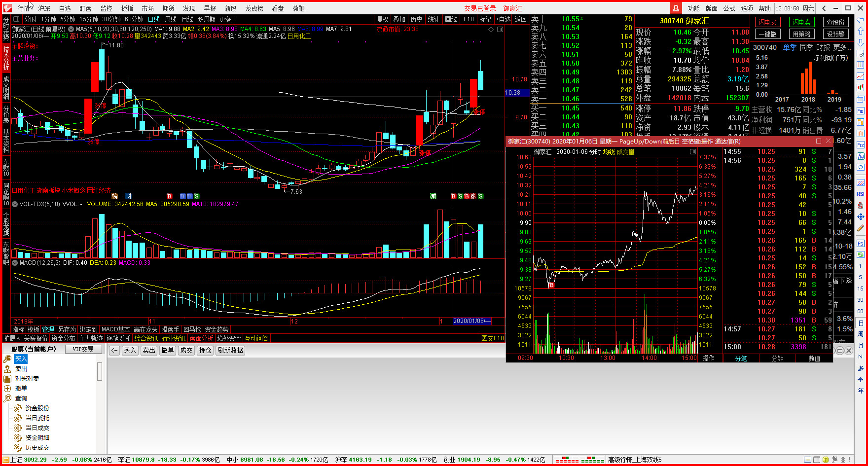
Task: Switch to the 盘面分析 tab
Action: 201,338
